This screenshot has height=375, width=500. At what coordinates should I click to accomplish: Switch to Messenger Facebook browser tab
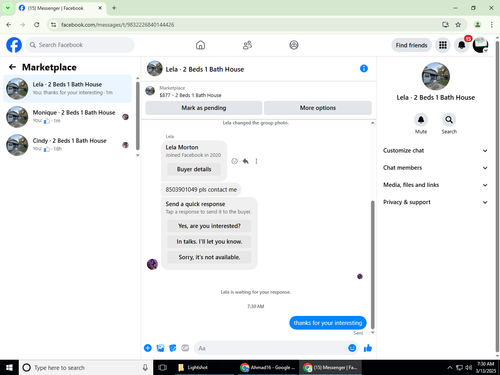(61, 8)
